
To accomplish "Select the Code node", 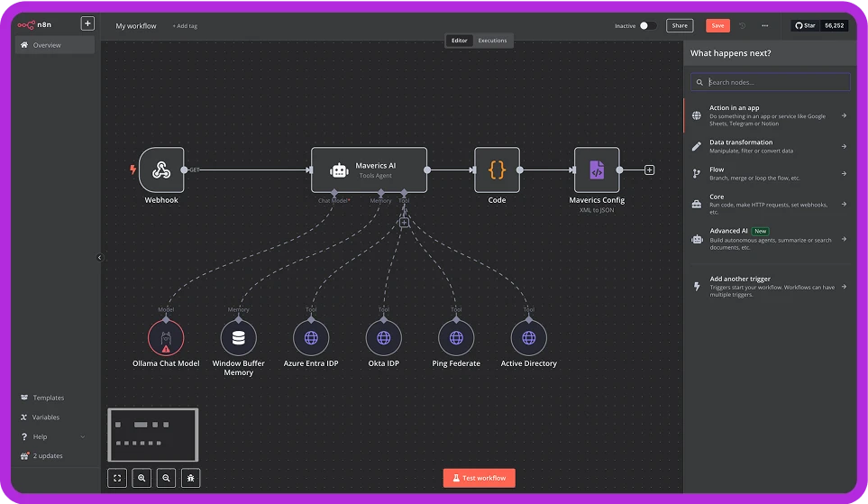I will tap(497, 170).
